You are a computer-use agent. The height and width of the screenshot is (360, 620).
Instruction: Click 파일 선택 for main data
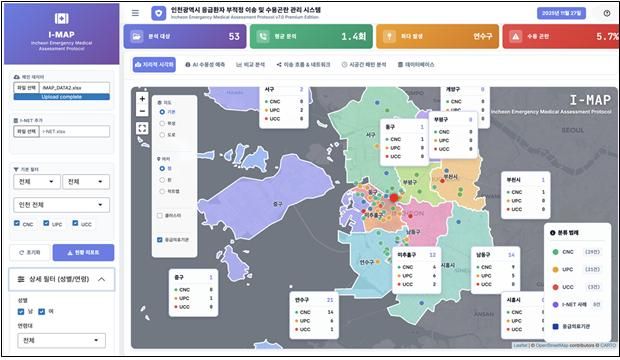(26, 88)
